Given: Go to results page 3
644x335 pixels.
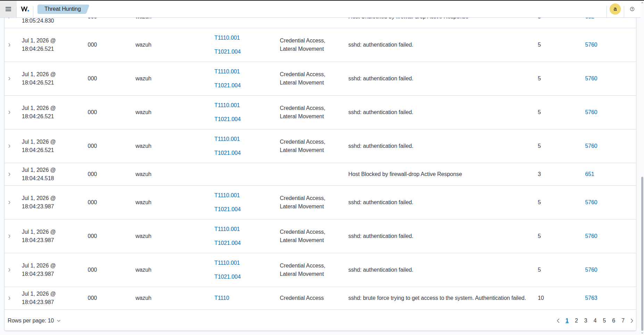Looking at the screenshot, I should coord(586,321).
